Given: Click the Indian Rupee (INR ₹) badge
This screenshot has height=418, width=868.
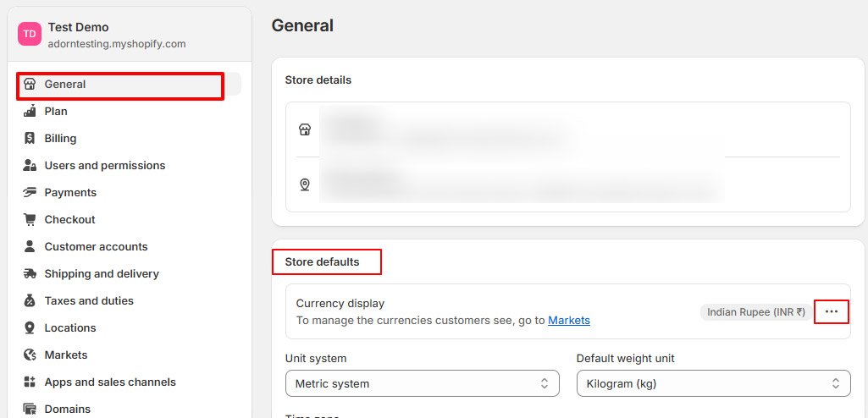Looking at the screenshot, I should (756, 312).
